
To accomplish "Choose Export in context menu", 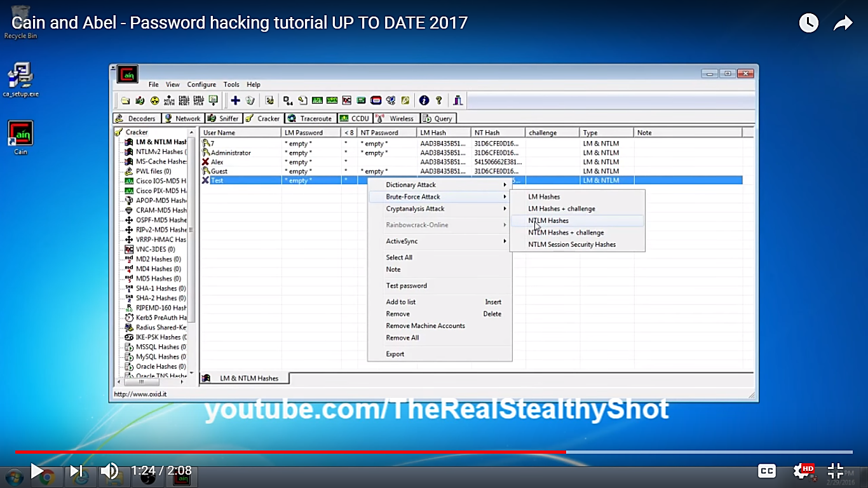I will tap(440, 354).
